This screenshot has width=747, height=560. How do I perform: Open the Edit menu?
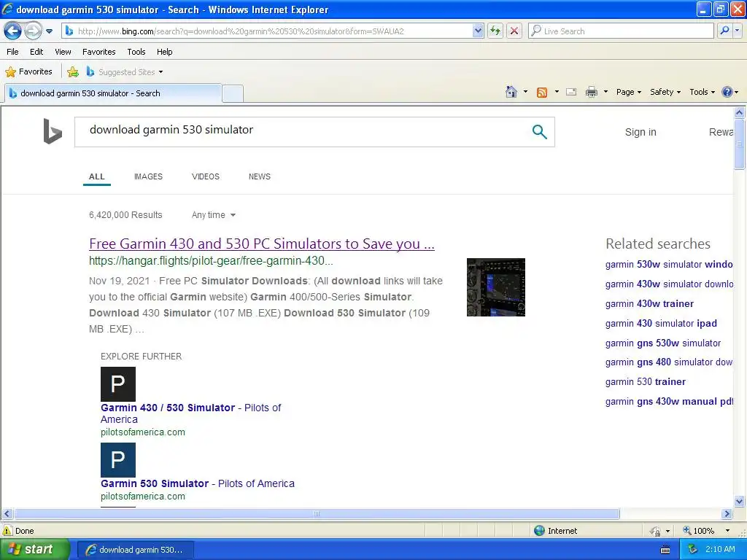click(36, 52)
